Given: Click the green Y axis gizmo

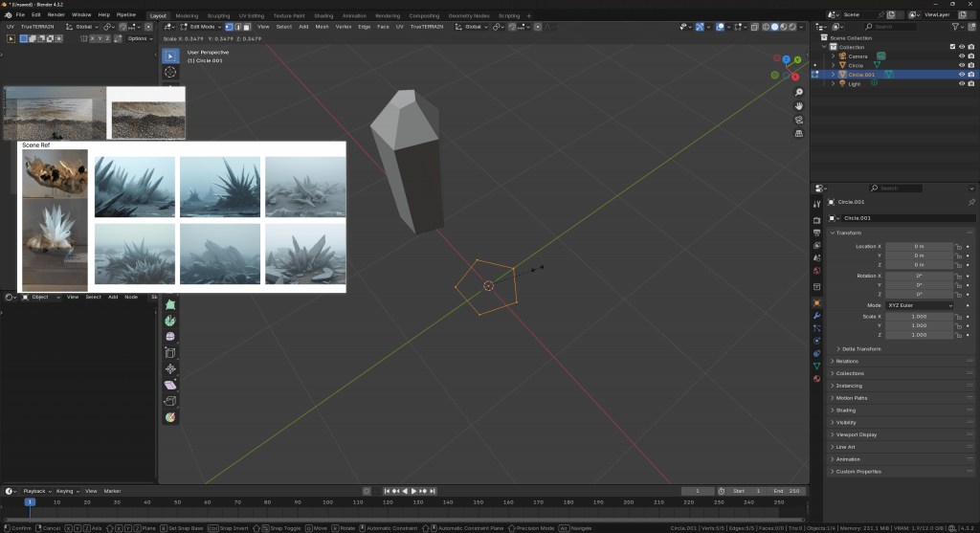Looking at the screenshot, I should click(x=796, y=60).
